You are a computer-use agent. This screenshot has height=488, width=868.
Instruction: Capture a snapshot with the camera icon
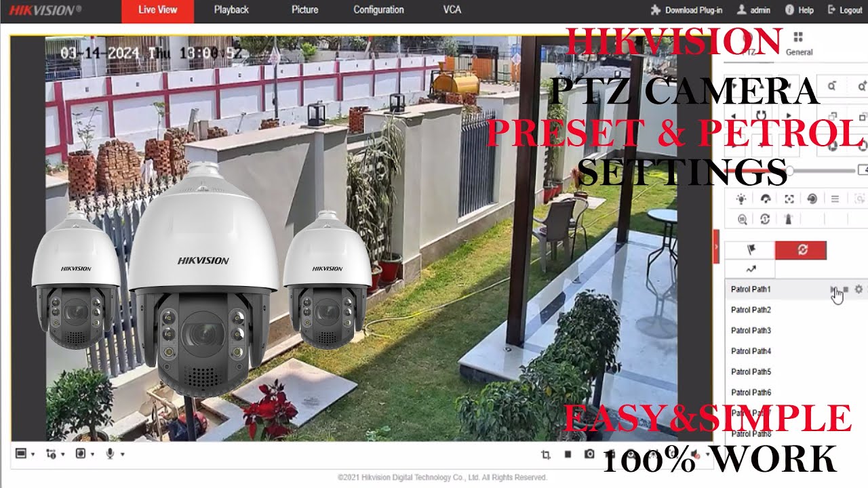589,454
